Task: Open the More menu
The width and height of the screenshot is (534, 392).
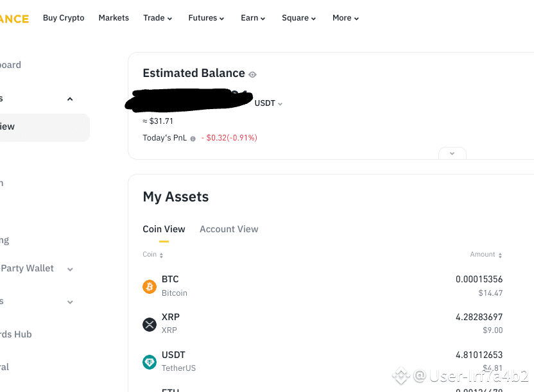Action: 345,18
